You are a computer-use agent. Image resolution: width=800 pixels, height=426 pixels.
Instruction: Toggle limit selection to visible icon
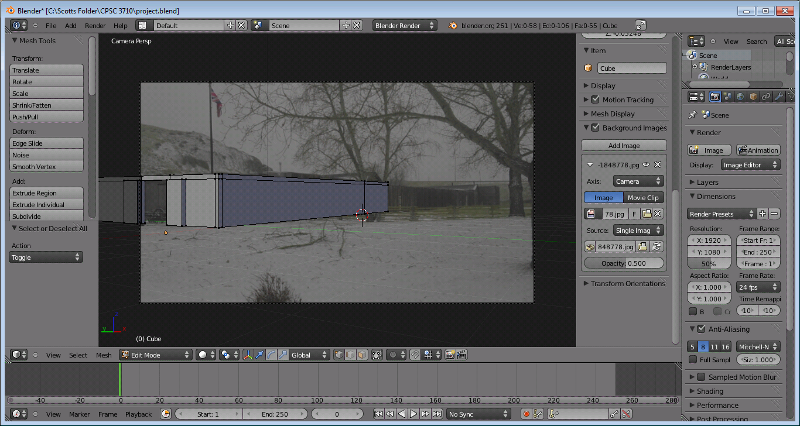click(377, 355)
